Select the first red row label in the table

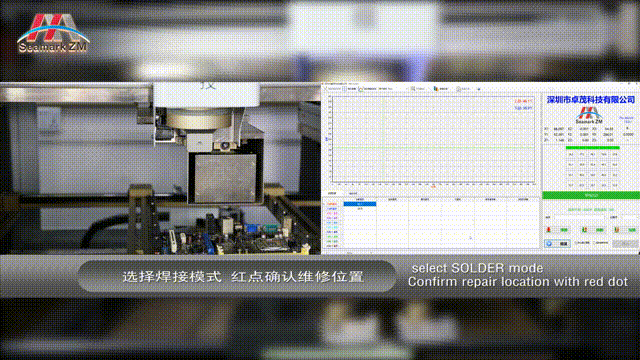pyautogui.click(x=332, y=204)
